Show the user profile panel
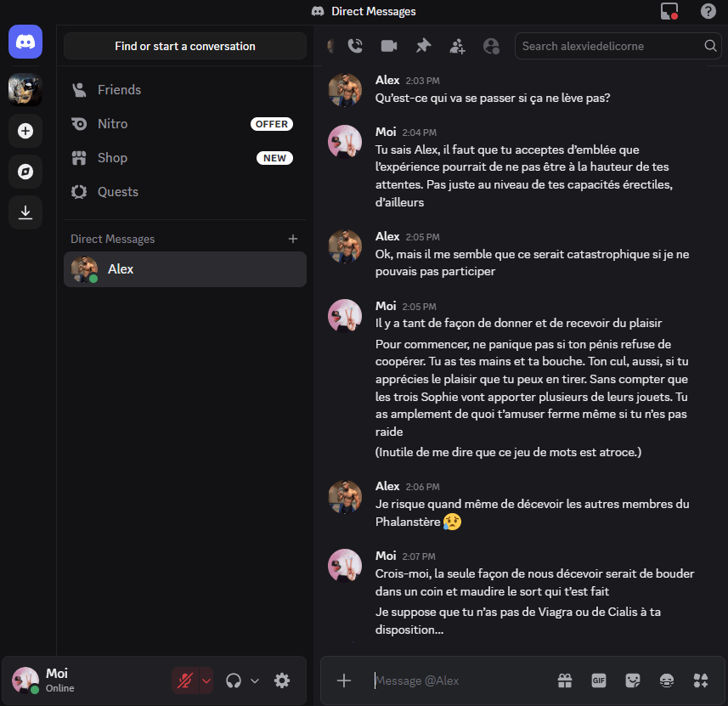 pyautogui.click(x=491, y=46)
